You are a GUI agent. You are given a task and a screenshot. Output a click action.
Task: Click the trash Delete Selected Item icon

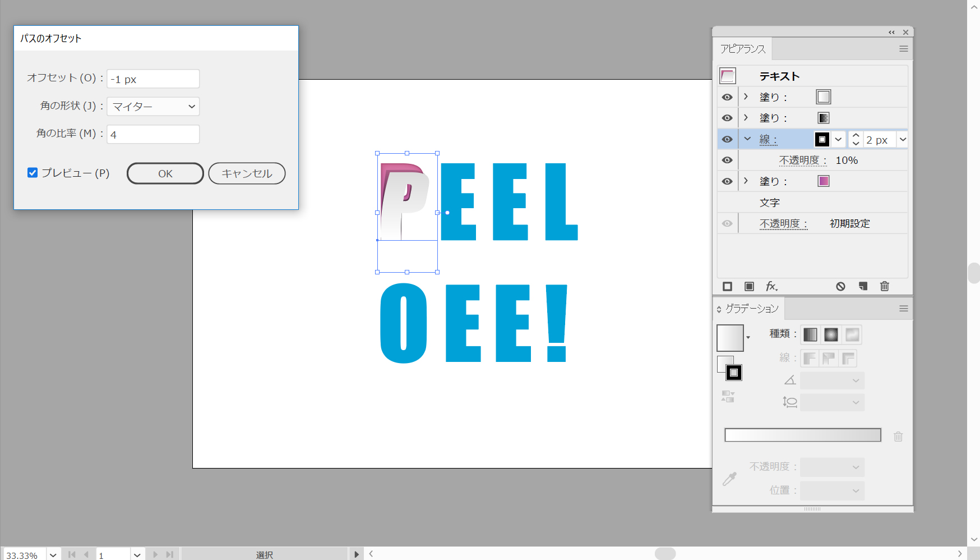[x=885, y=287]
